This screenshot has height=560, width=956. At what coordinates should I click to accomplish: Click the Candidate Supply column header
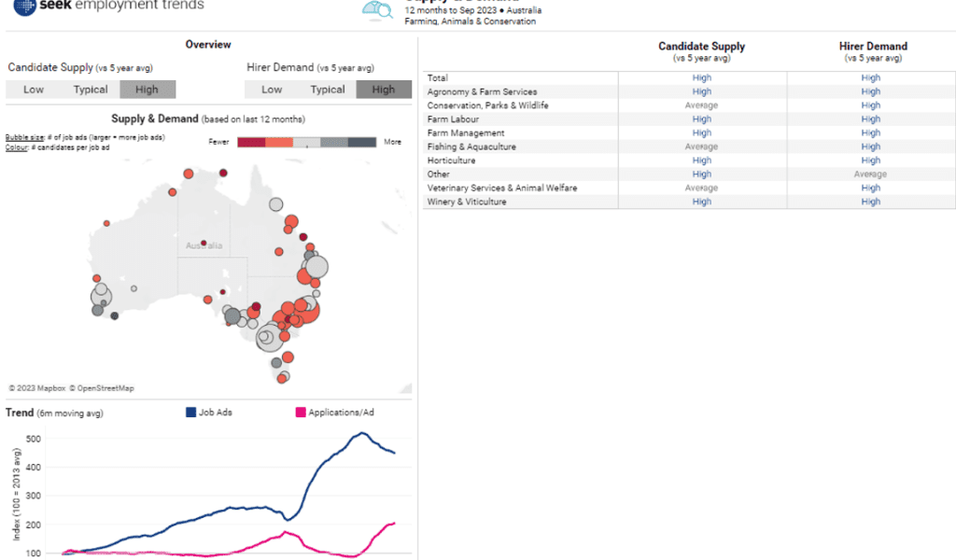point(702,51)
